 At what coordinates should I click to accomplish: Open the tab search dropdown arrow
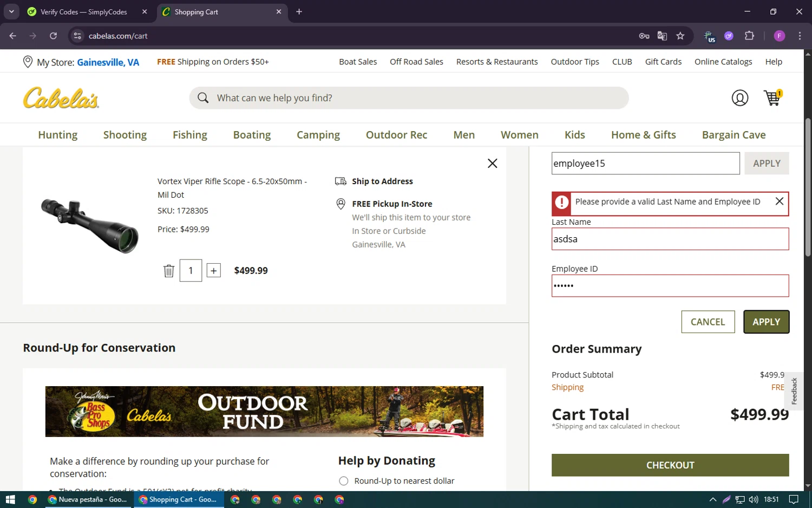coord(11,11)
